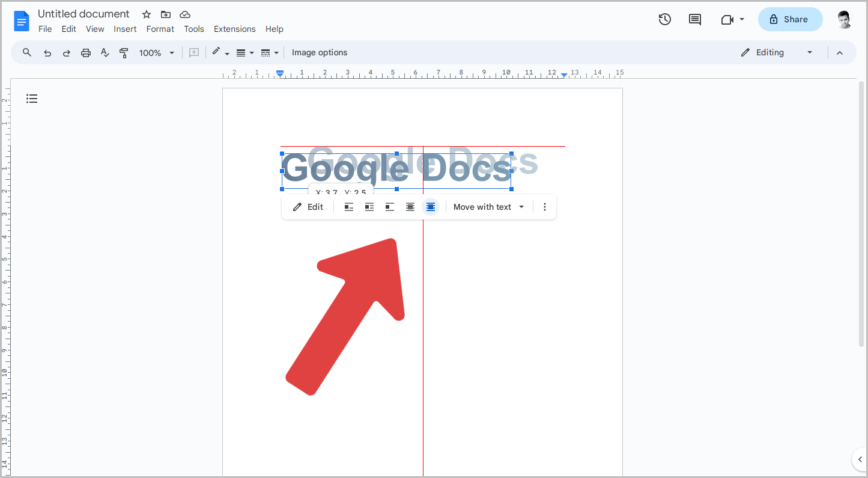Click the Move to folder icon

tap(166, 14)
